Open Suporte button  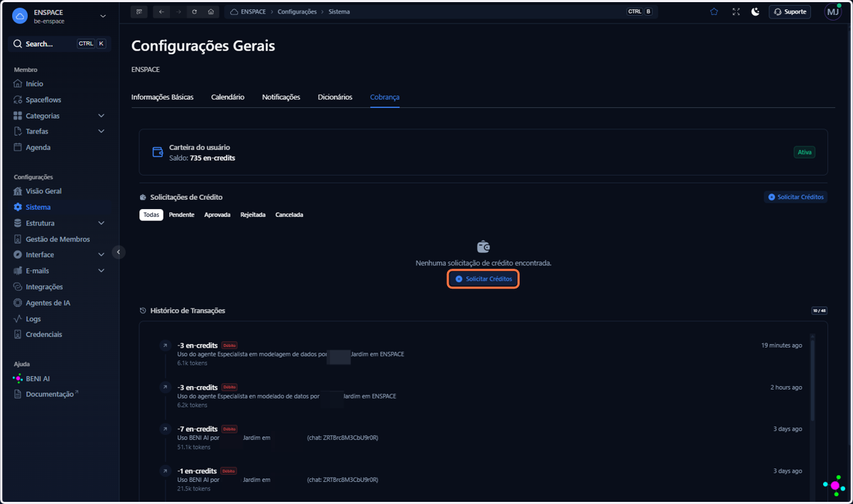790,12
